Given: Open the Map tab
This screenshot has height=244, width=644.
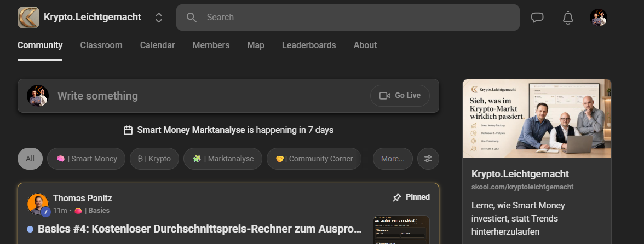Looking at the screenshot, I should [255, 45].
